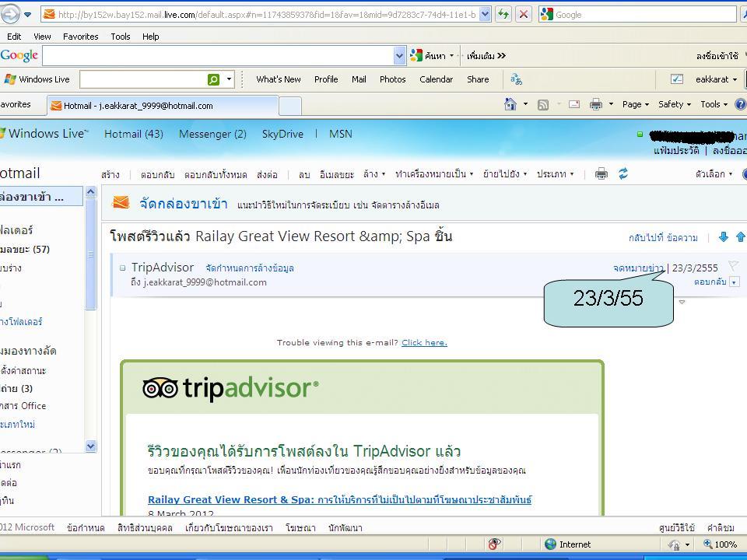The height and width of the screenshot is (560, 747).
Task: Open a new blank browser tab
Action: point(289,106)
